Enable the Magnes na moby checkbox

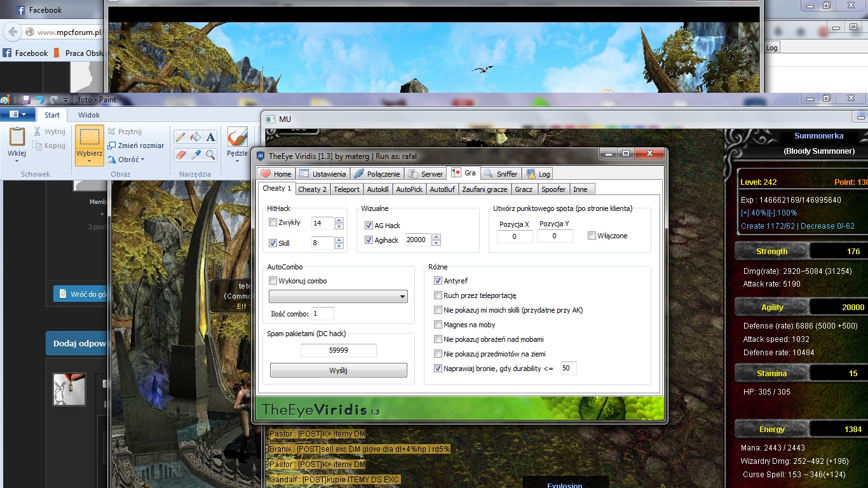(438, 325)
